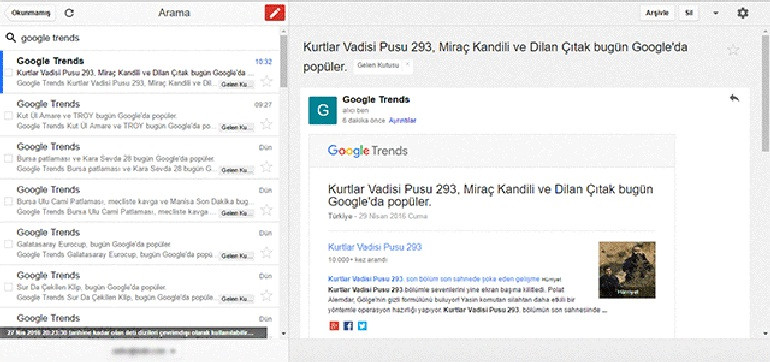This screenshot has width=770, height=362.
Task: Open the Bursa patlaması ve Kara Sevda email
Action: pyautogui.click(x=140, y=157)
